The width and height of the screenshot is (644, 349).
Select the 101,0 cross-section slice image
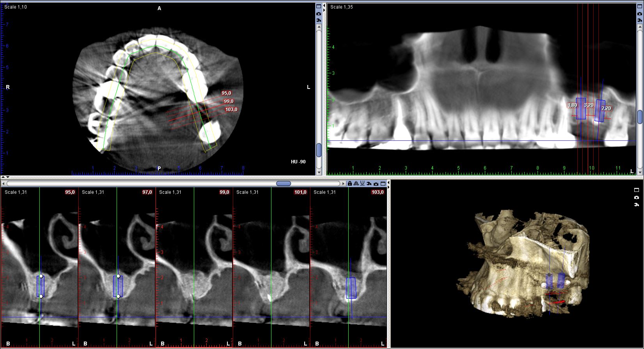271,267
